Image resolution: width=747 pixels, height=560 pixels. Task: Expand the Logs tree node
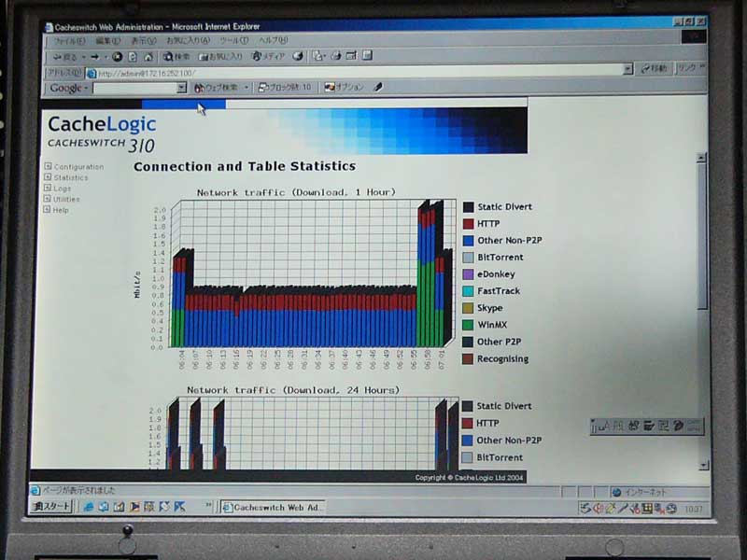pyautogui.click(x=48, y=189)
